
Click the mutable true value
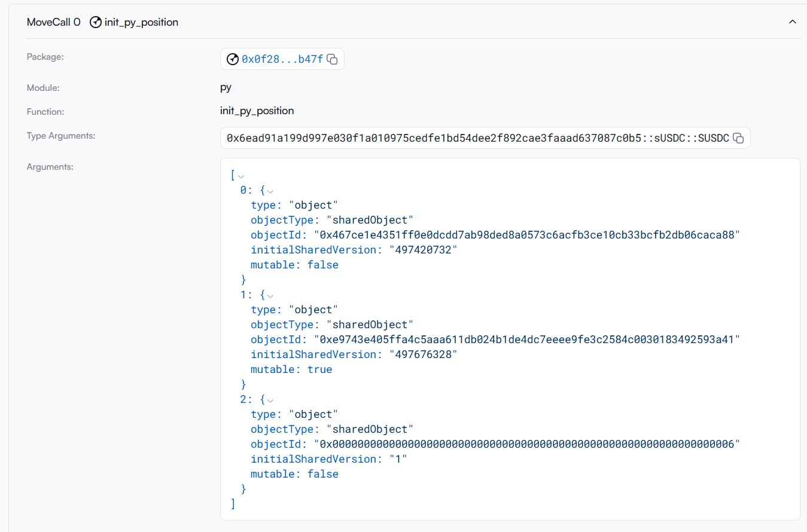pyautogui.click(x=319, y=369)
